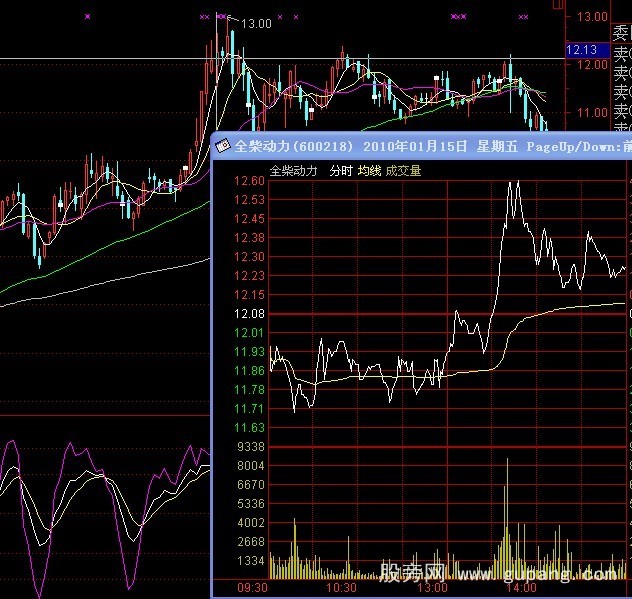The width and height of the screenshot is (632, 599).
Task: Select the 12.13 current price tag
Action: point(581,49)
